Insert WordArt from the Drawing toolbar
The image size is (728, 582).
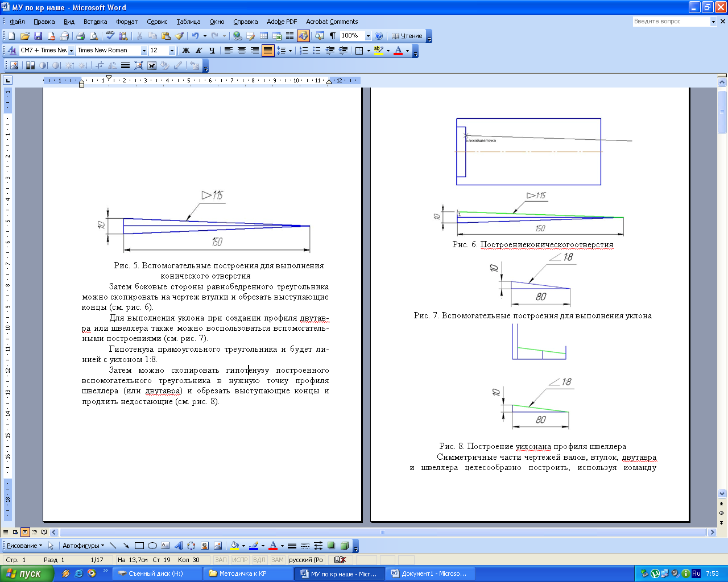tap(178, 546)
